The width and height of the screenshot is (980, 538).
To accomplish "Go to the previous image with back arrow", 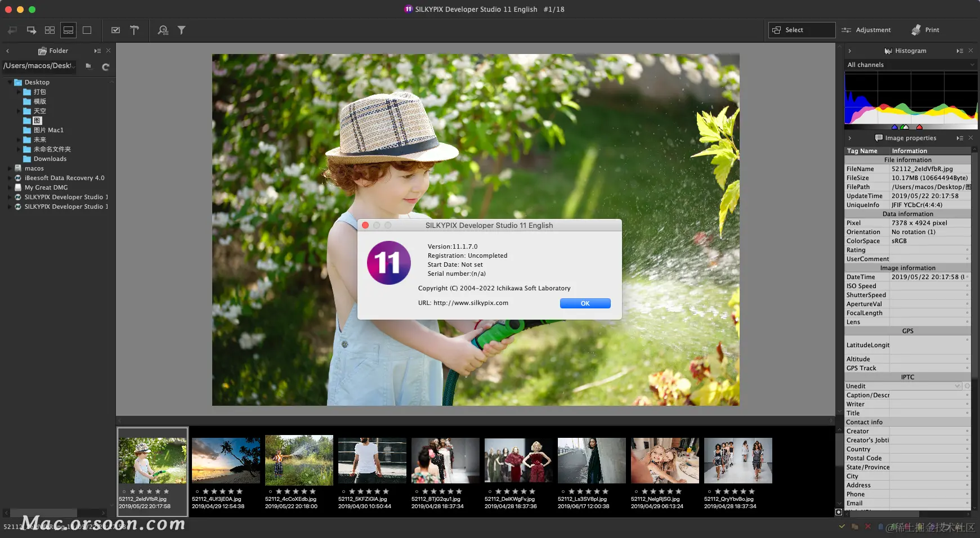I will point(12,30).
